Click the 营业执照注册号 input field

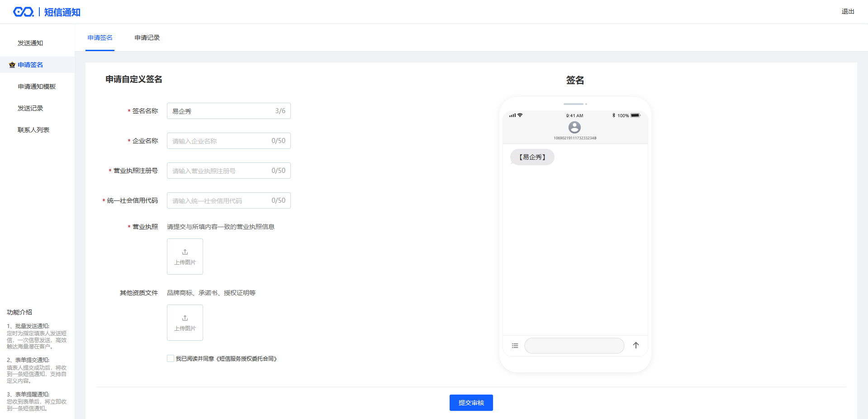point(229,171)
